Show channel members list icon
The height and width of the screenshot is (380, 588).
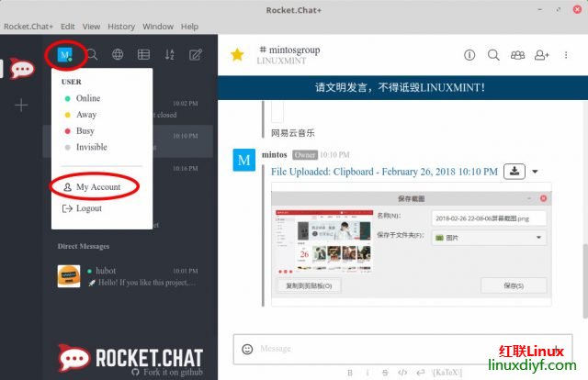pyautogui.click(x=517, y=55)
